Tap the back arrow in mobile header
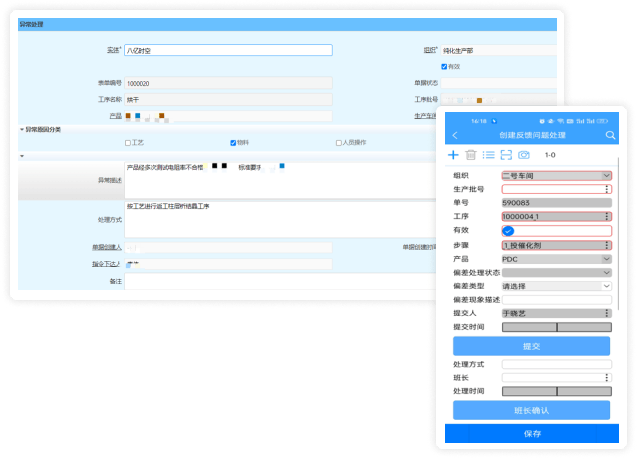 [x=456, y=135]
